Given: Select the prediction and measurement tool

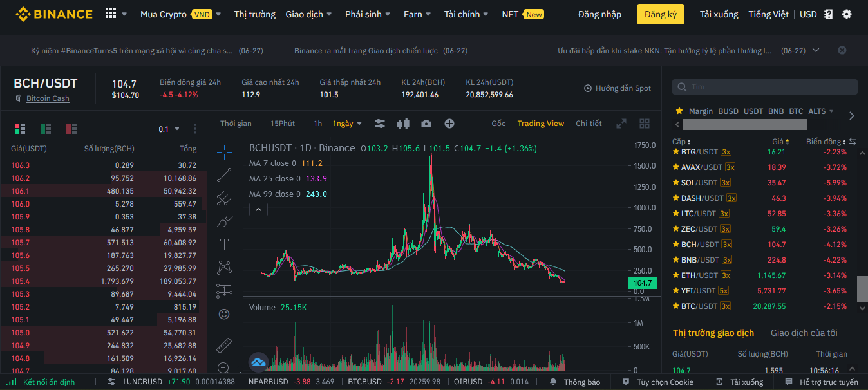Looking at the screenshot, I should pos(224,291).
